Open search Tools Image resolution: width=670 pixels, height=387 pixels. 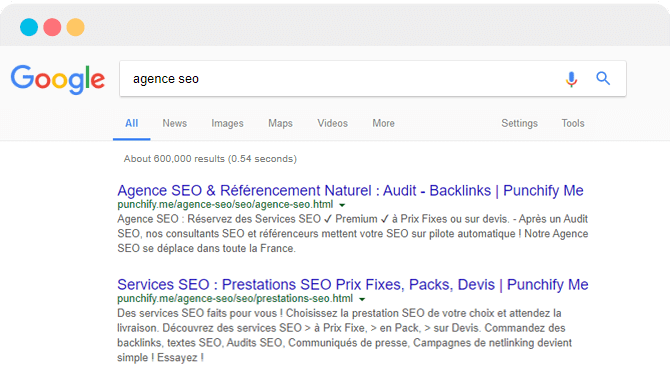573,123
